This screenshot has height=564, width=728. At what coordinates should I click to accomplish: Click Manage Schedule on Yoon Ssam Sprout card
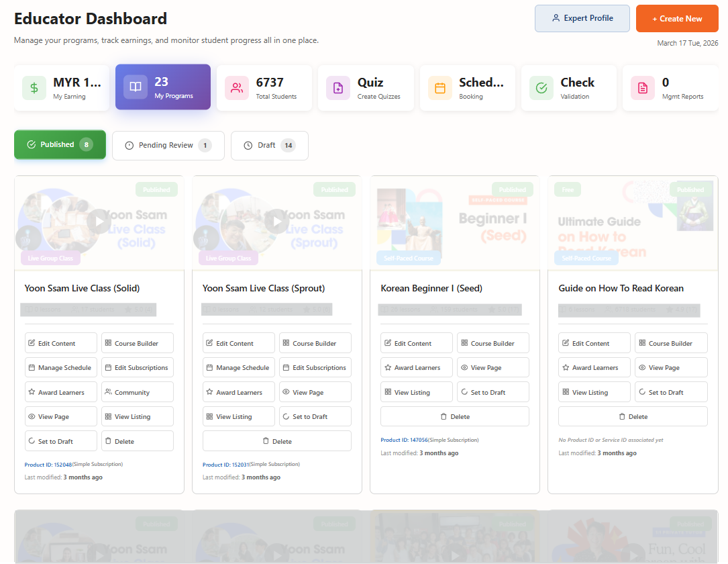tap(238, 368)
